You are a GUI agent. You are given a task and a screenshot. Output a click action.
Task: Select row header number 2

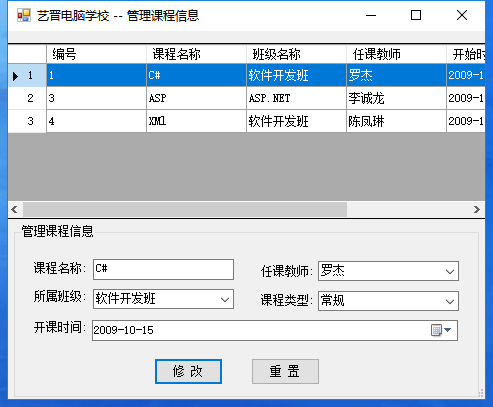pyautogui.click(x=27, y=98)
